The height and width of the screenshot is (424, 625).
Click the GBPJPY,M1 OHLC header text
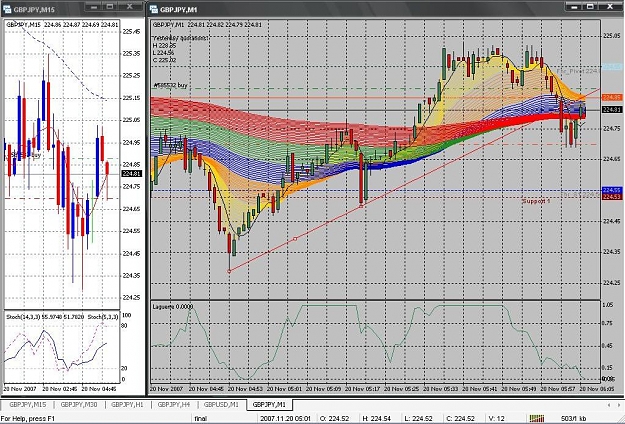207,25
